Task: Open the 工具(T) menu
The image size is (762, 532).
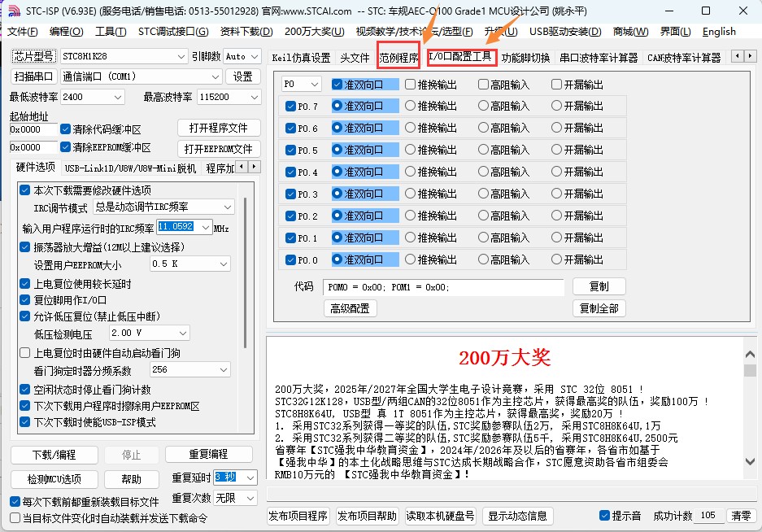Action: [x=111, y=32]
